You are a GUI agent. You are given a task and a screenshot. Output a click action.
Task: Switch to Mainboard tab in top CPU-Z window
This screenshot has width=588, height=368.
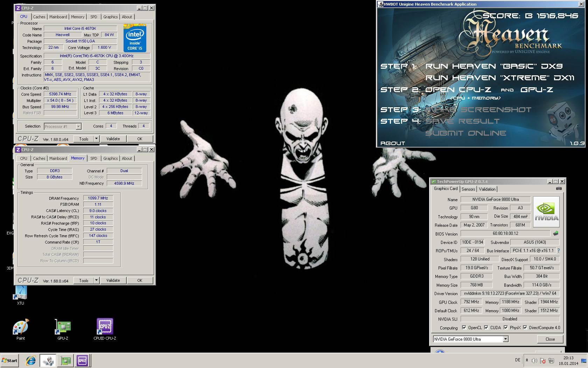click(x=58, y=17)
